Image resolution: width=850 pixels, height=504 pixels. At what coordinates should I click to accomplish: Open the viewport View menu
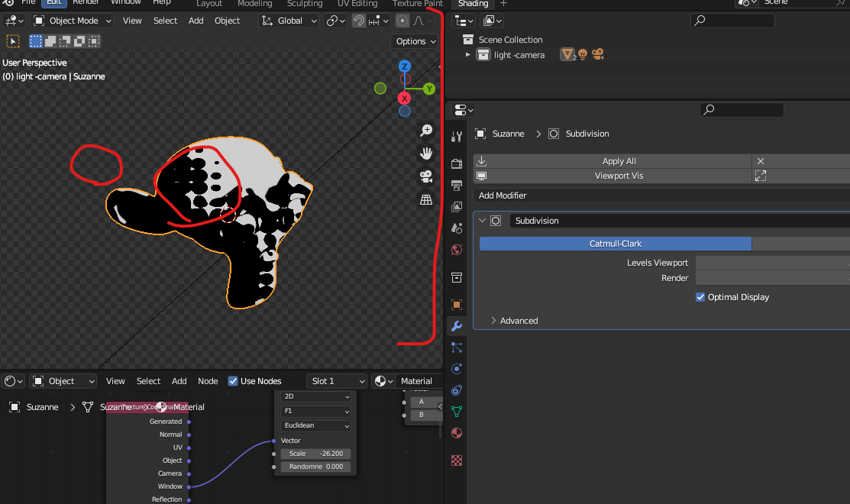tap(131, 21)
